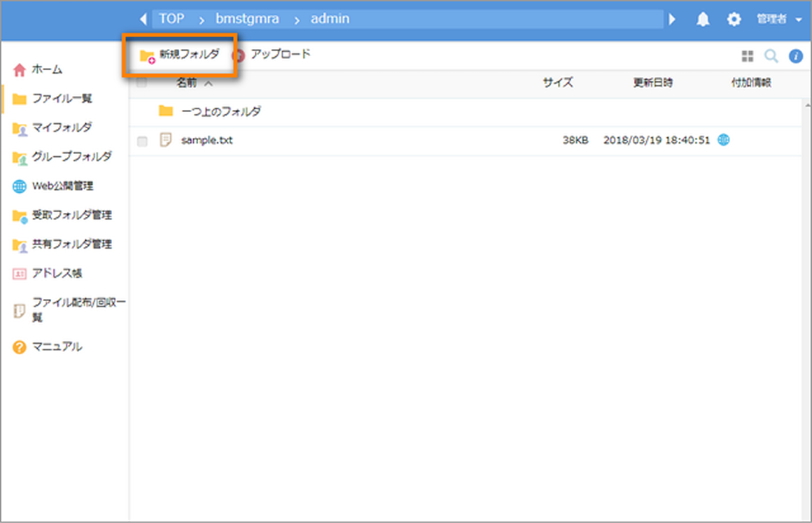Open the blue info icon

796,57
